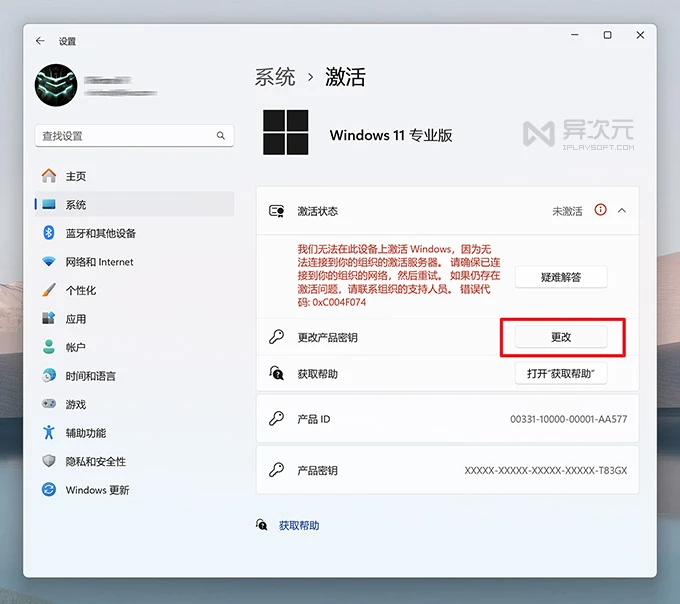Open the 应用 apps icon
Screen dimensions: 680x604
click(49, 318)
